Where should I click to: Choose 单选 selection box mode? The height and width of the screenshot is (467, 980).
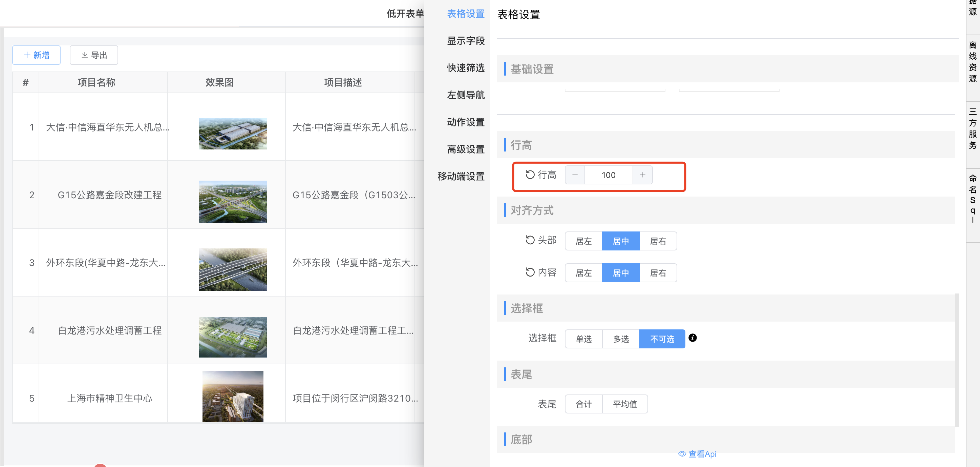[583, 339]
